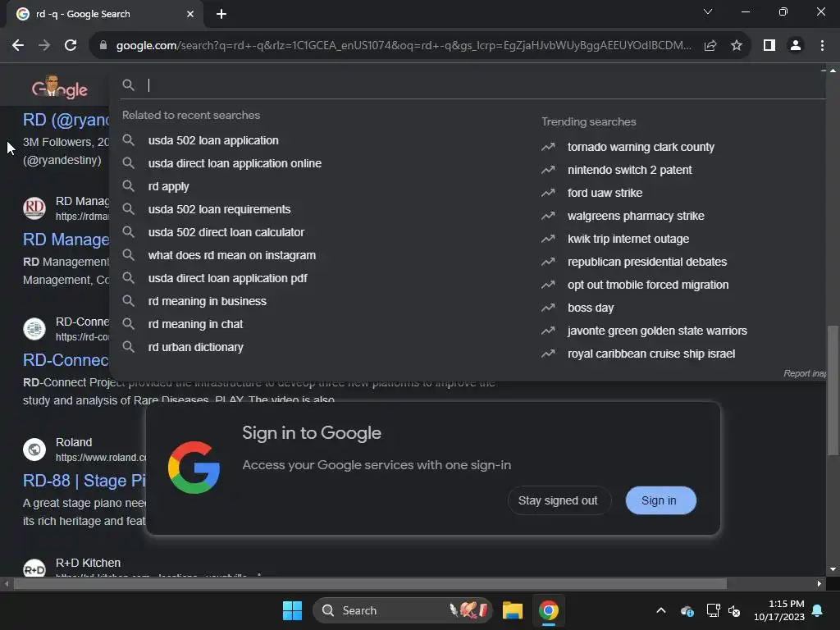Click the Report inappropriate predictions link
This screenshot has width=840, height=630.
805,373
